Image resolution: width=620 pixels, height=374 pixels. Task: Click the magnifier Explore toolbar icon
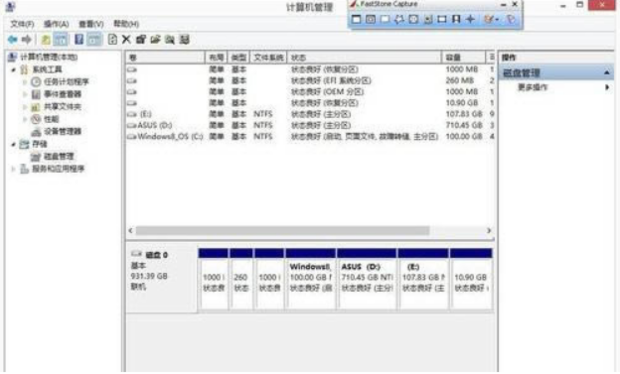coord(170,40)
